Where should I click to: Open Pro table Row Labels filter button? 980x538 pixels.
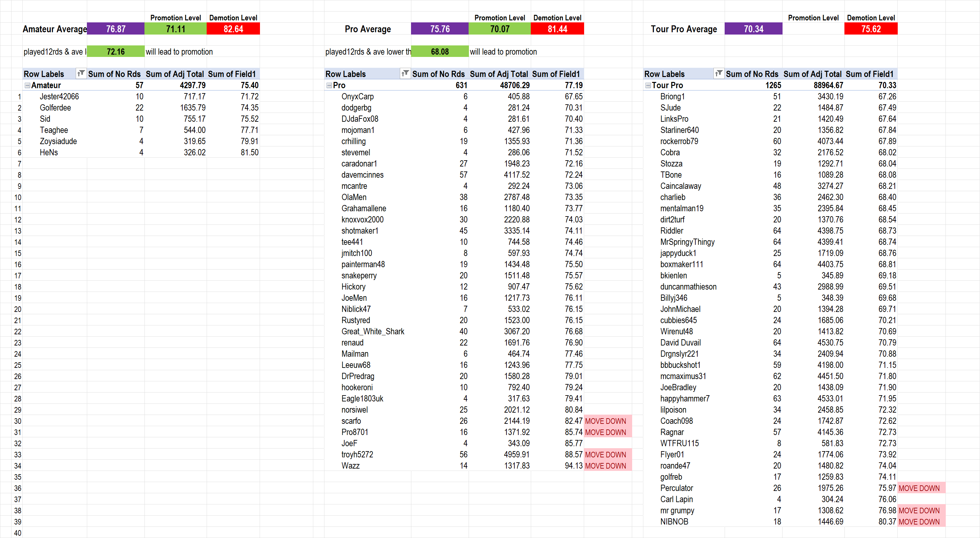tap(405, 73)
